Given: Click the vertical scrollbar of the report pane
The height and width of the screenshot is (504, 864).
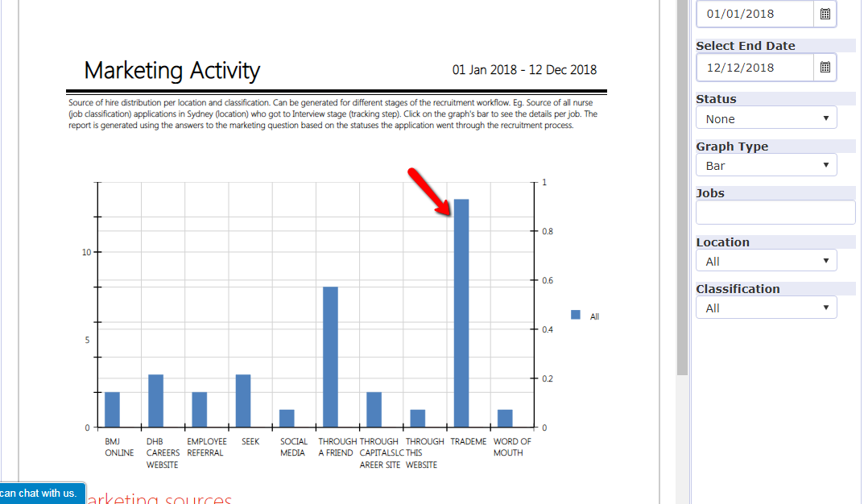Looking at the screenshot, I should click(682, 188).
